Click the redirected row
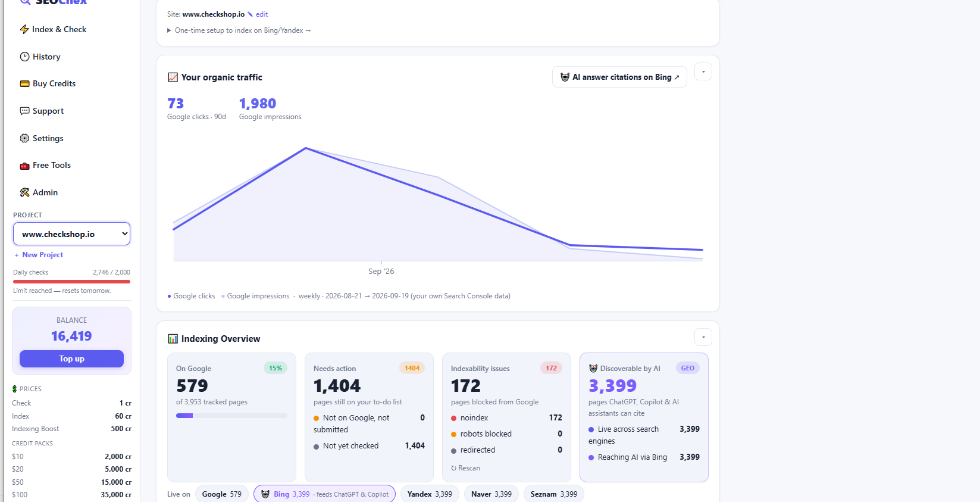 (506, 450)
